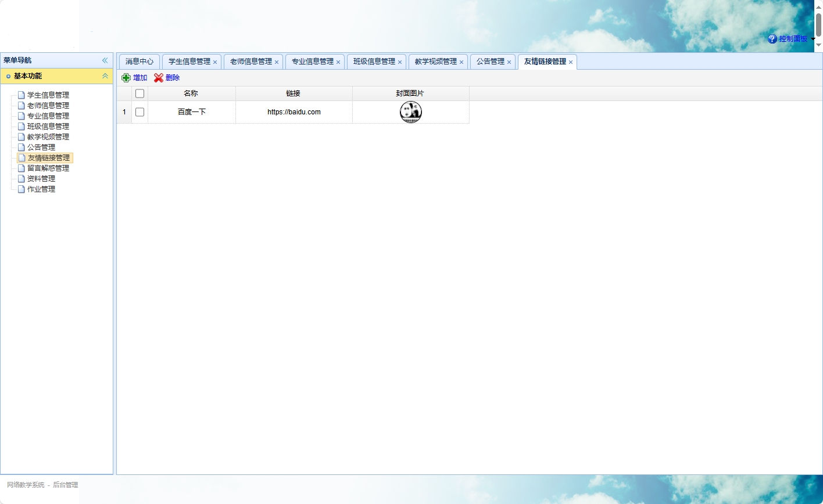This screenshot has height=504, width=823.
Task: Click the page icon beside 教学视频管理
Action: 22,137
